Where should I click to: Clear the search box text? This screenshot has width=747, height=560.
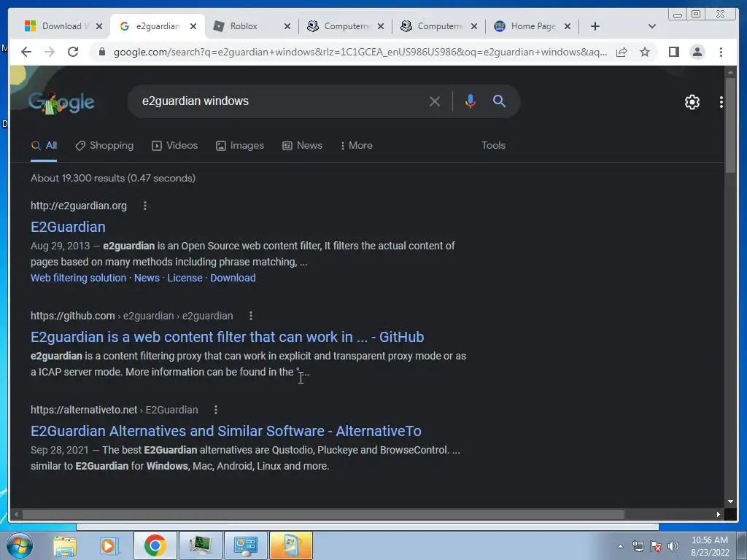click(435, 101)
